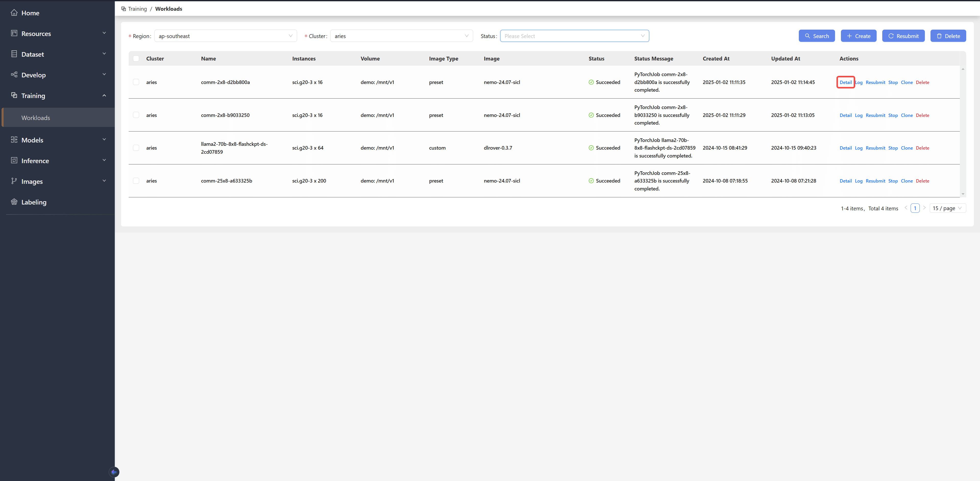The width and height of the screenshot is (980, 481).
Task: Click the Images branch icon in sidebar
Action: (x=14, y=181)
